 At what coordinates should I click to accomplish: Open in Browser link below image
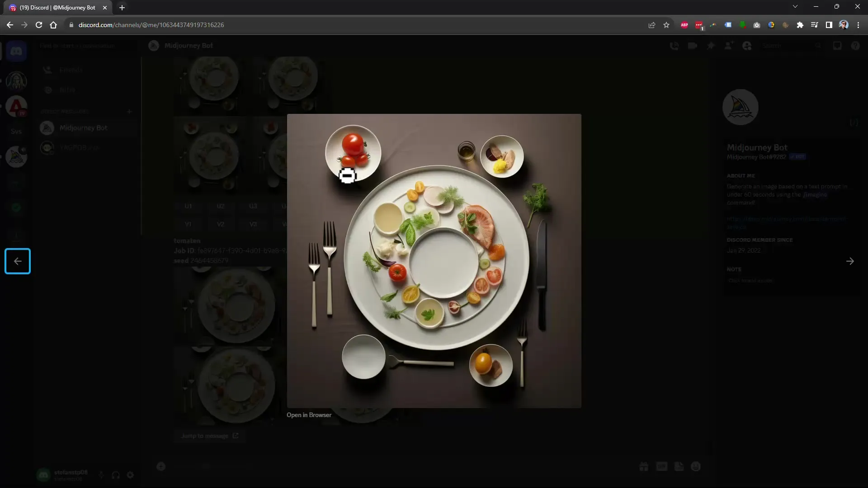point(309,415)
